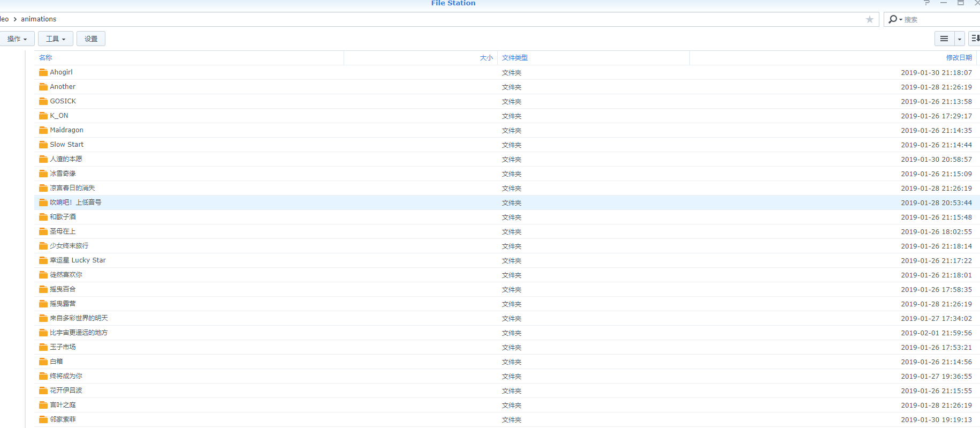Viewport: 980px width, 428px height.
Task: Click folder icon of 玉子市场
Action: 43,347
